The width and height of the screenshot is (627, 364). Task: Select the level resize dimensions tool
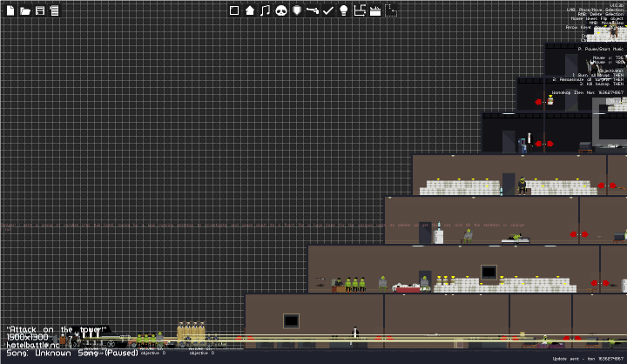click(360, 10)
